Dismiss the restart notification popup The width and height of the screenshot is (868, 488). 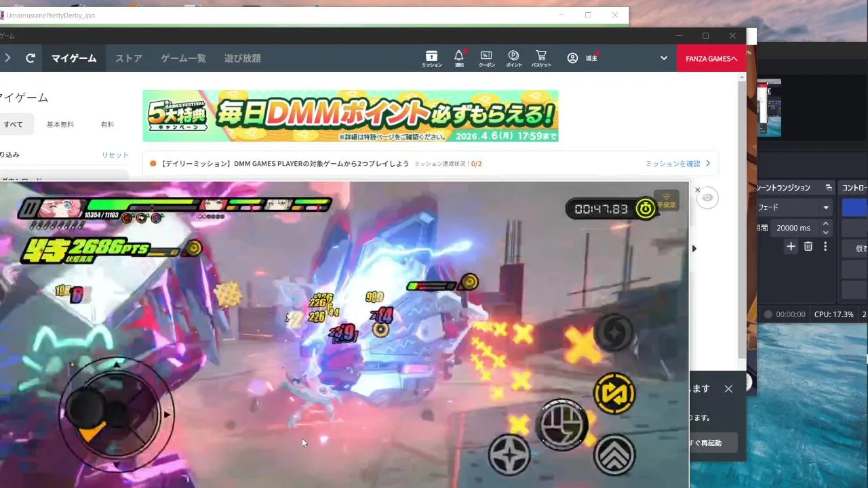728,389
